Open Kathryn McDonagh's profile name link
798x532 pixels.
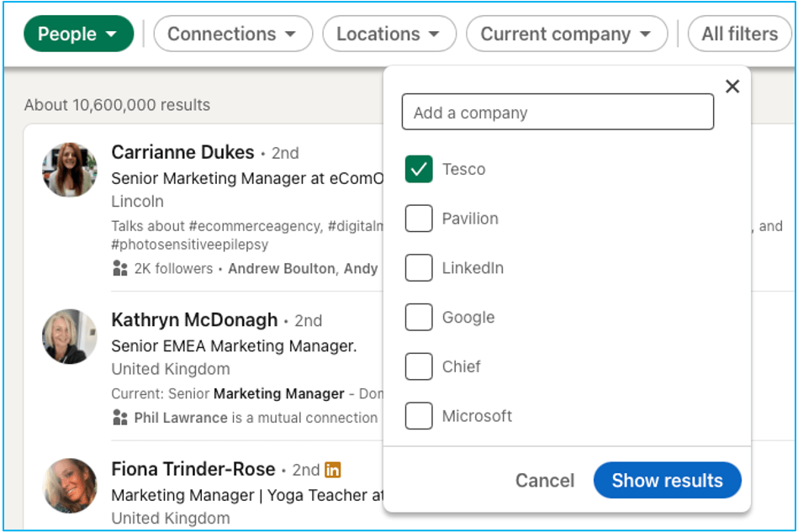tap(194, 320)
